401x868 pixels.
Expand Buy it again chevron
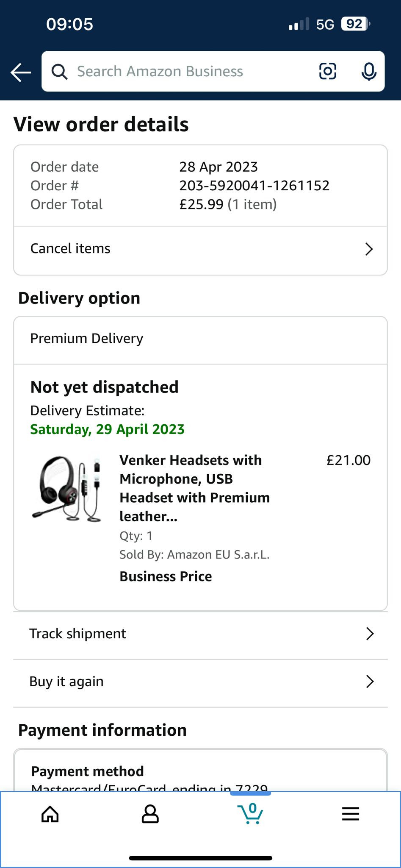[x=370, y=682]
